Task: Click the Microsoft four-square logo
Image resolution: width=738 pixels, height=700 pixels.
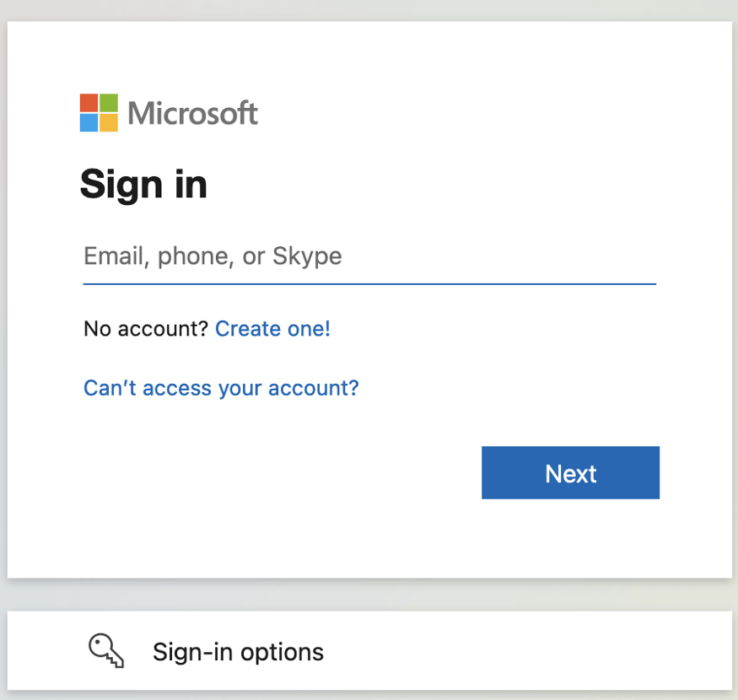Action: (99, 113)
